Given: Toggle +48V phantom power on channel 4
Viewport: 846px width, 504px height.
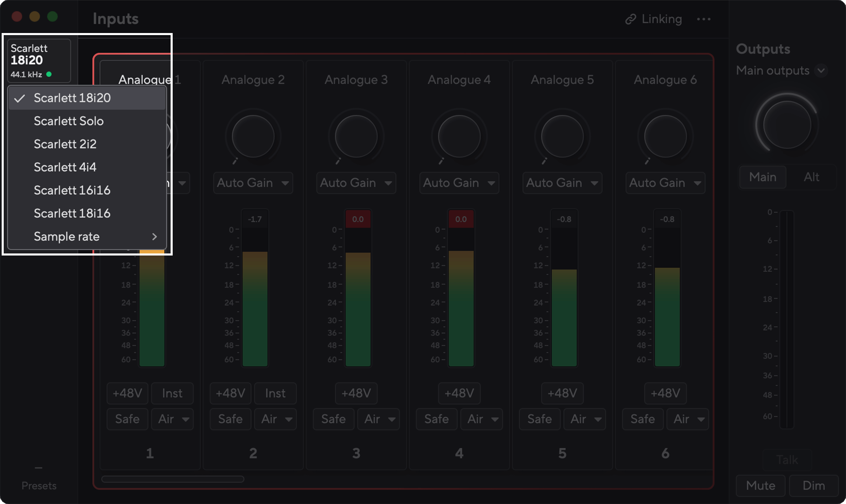Looking at the screenshot, I should pyautogui.click(x=459, y=393).
